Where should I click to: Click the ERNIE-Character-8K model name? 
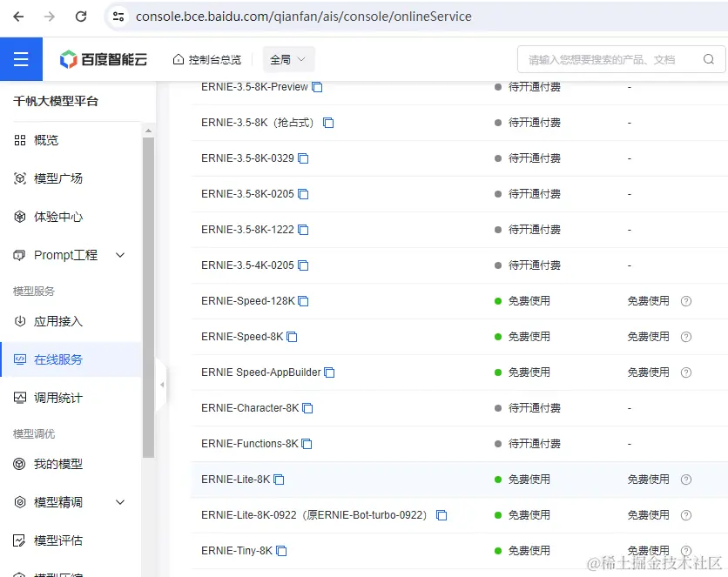click(250, 409)
